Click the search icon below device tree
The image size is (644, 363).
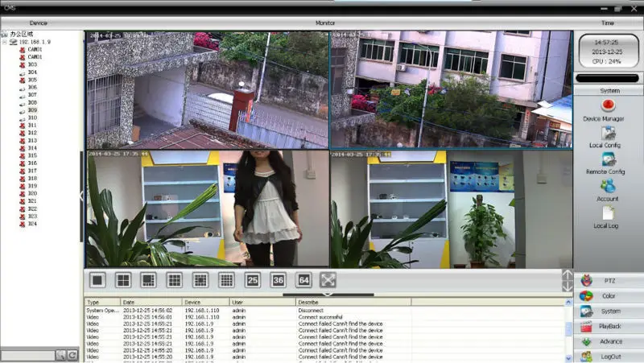coord(61,355)
